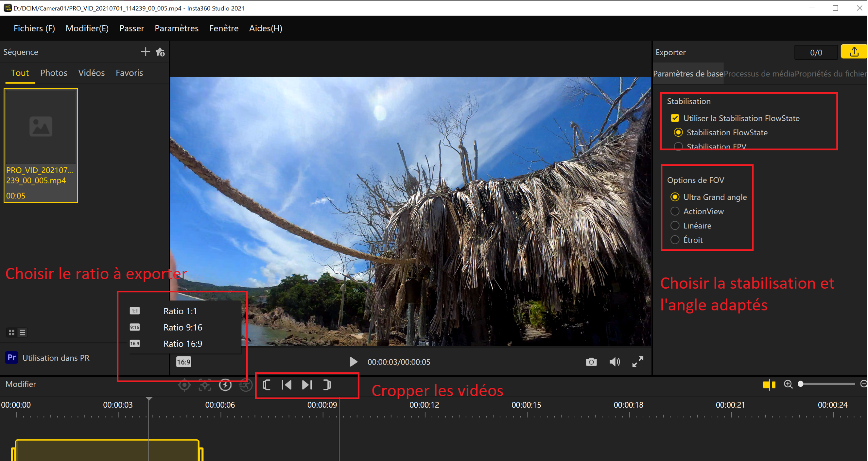Set trim start with left bracket icon
Image resolution: width=868 pixels, height=461 pixels.
coord(267,385)
